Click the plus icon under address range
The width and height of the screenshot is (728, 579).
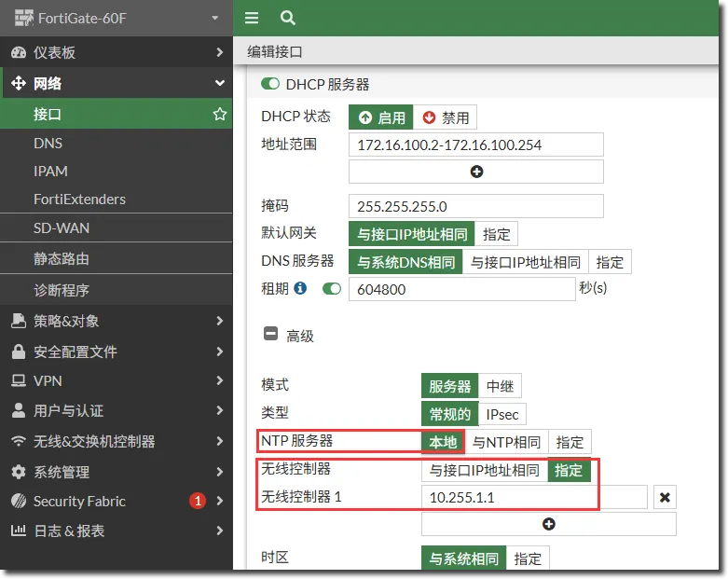pos(476,172)
